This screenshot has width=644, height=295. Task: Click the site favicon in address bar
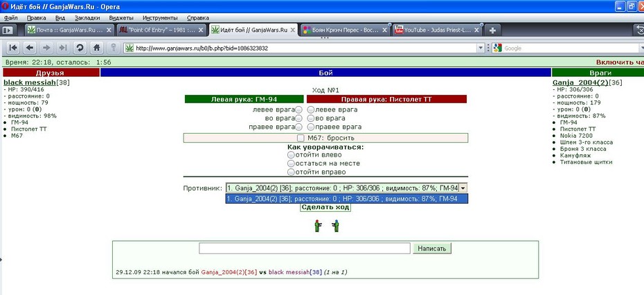pos(129,48)
